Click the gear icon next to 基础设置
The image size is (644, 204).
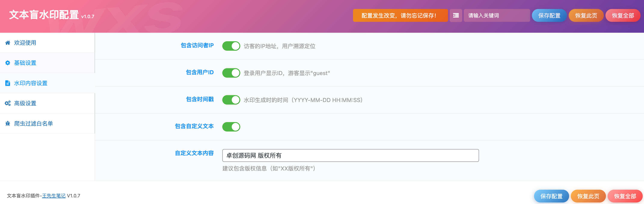7,63
